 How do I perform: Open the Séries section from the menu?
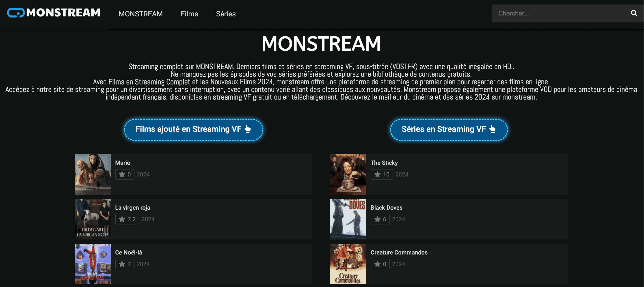coord(226,14)
